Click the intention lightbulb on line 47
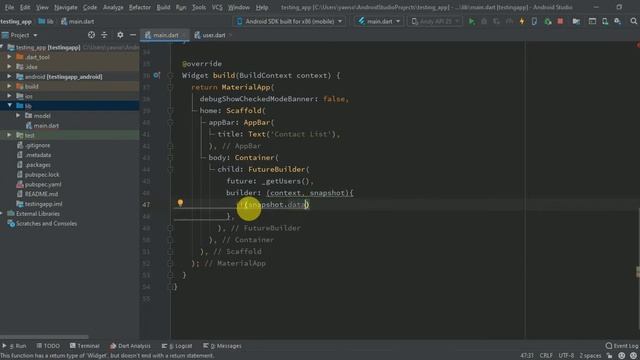 [180, 202]
